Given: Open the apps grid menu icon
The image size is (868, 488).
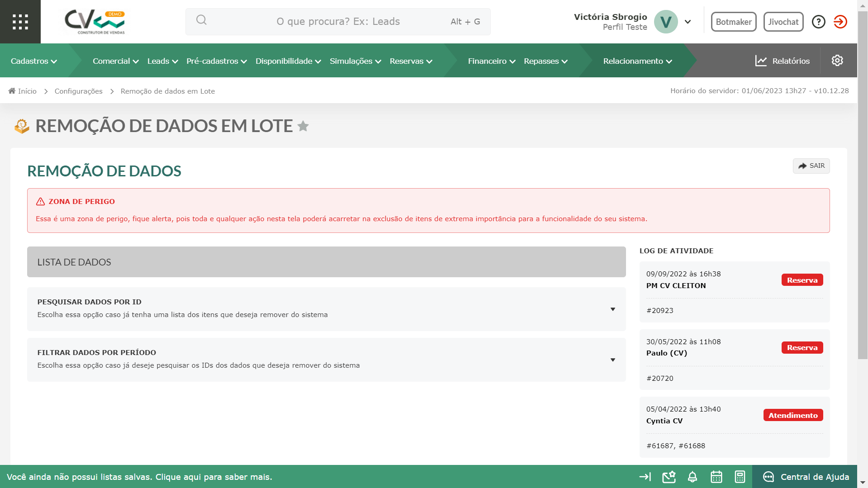Looking at the screenshot, I should coord(20,22).
